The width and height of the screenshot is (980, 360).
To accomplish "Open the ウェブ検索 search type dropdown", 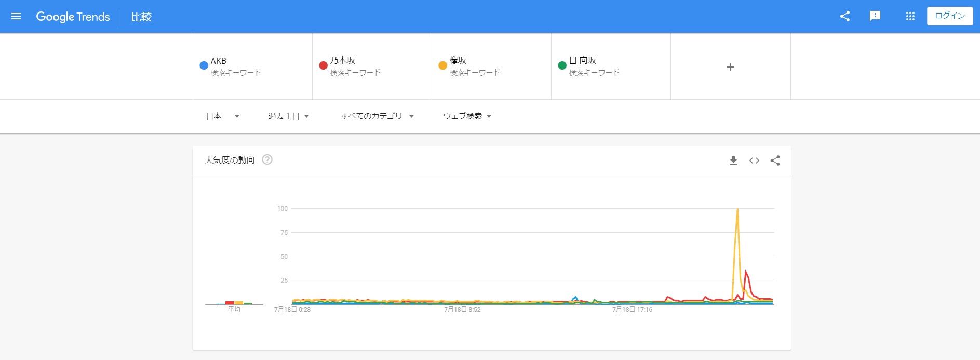I will pyautogui.click(x=467, y=116).
